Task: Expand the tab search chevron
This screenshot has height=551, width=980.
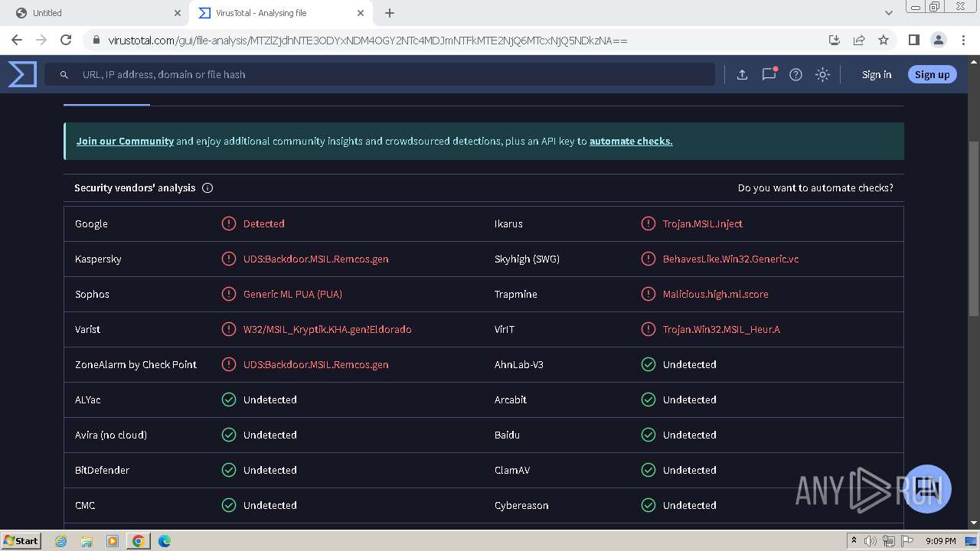Action: coord(888,13)
